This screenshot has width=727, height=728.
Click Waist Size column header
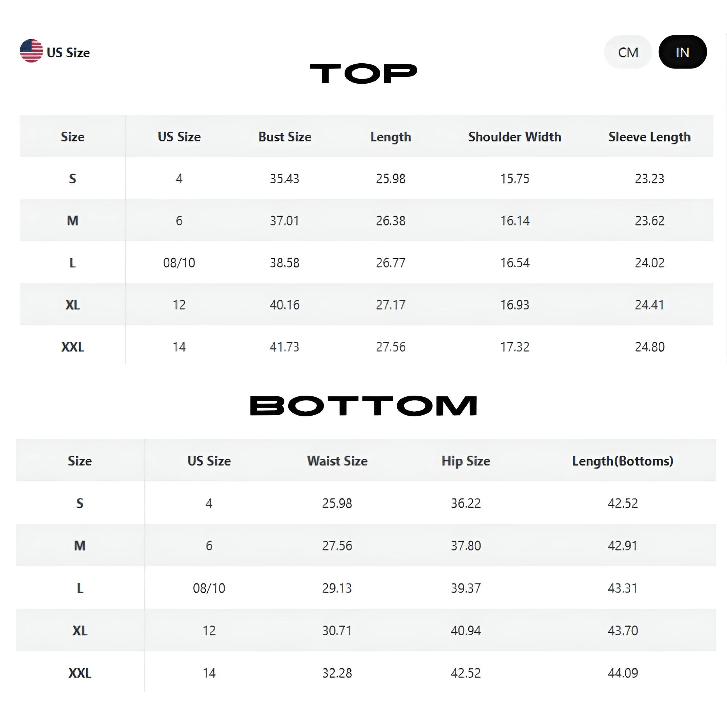coord(337,461)
